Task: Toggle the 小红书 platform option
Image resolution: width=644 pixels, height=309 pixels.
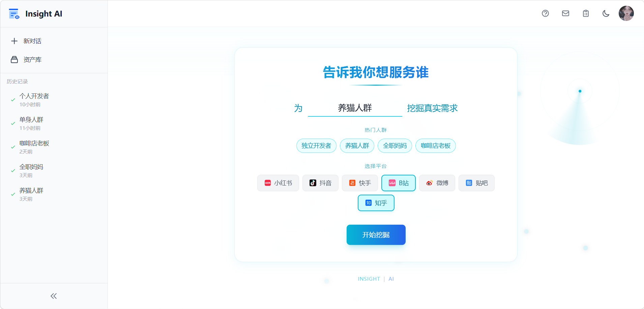Action: [x=278, y=183]
